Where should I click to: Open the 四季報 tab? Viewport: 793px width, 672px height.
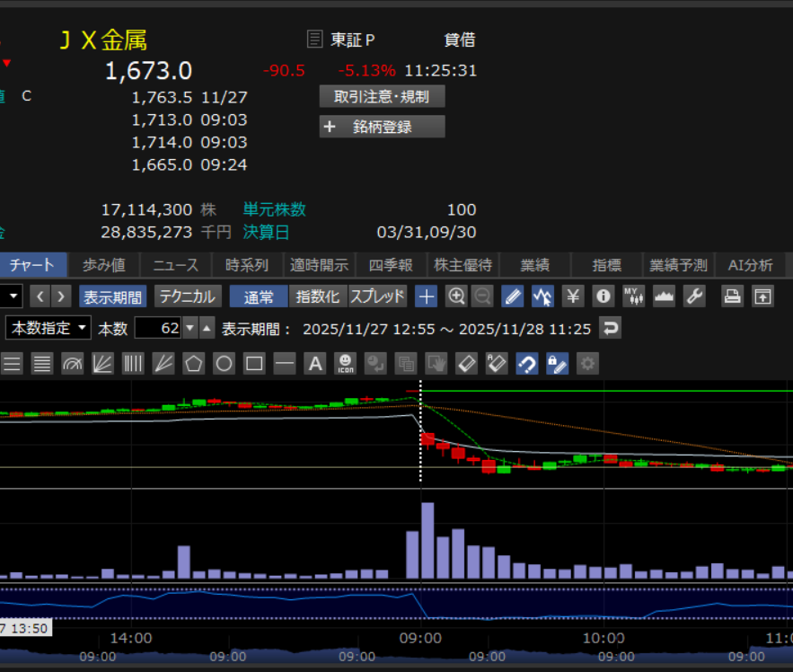[391, 265]
